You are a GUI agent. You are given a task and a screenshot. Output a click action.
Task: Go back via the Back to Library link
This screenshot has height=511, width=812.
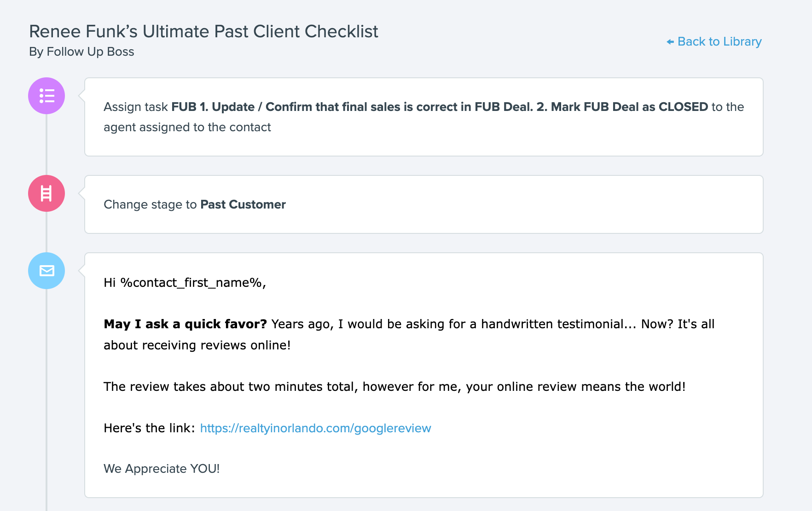(714, 41)
